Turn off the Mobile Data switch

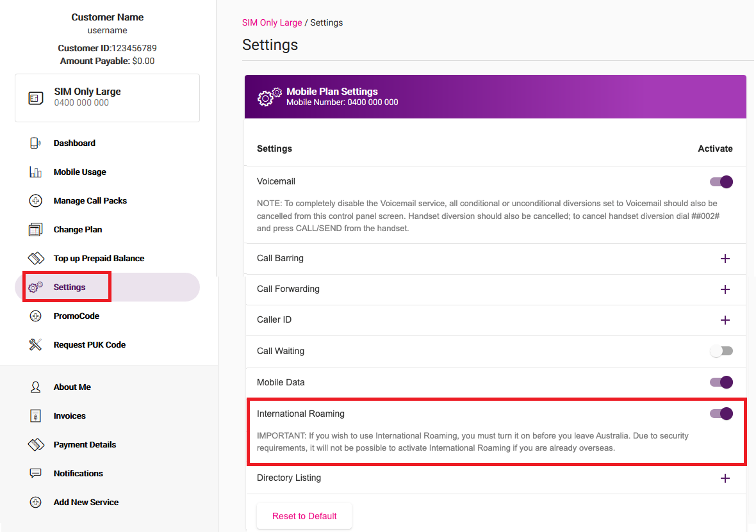721,382
